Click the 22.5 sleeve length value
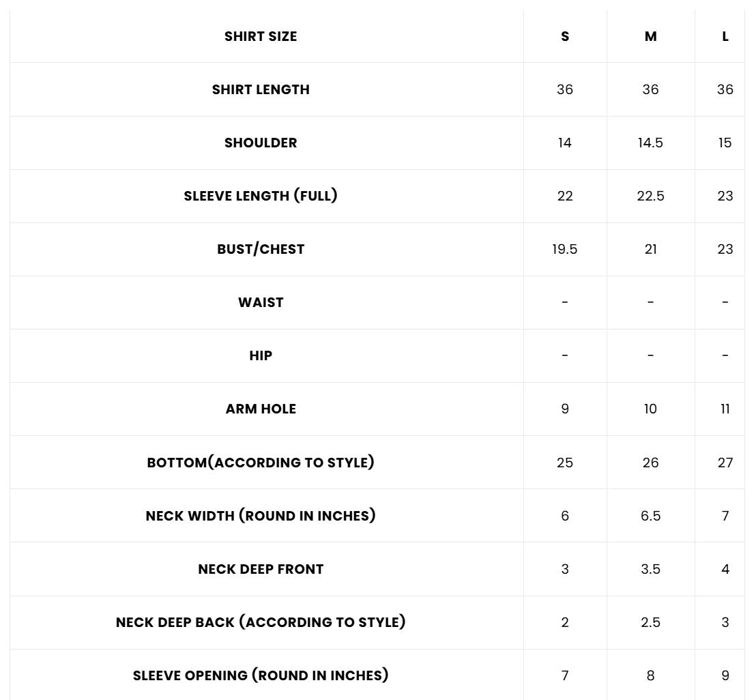This screenshot has width=756, height=700. click(x=651, y=196)
